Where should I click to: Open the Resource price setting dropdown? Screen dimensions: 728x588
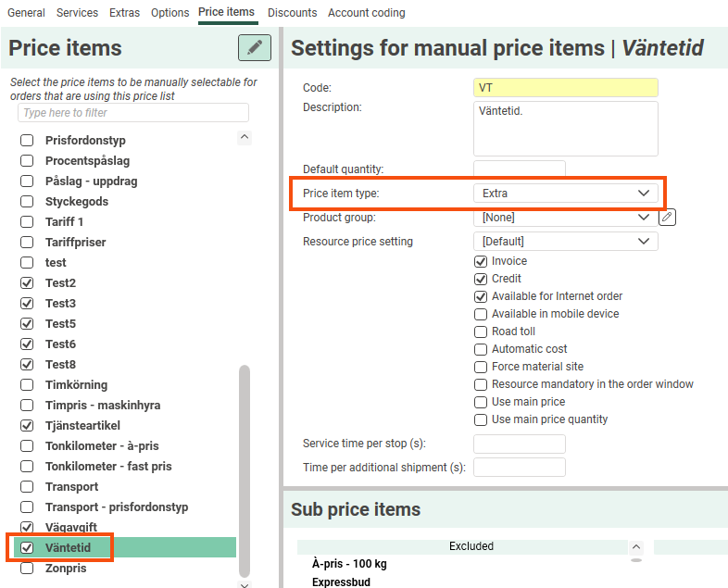(x=565, y=242)
